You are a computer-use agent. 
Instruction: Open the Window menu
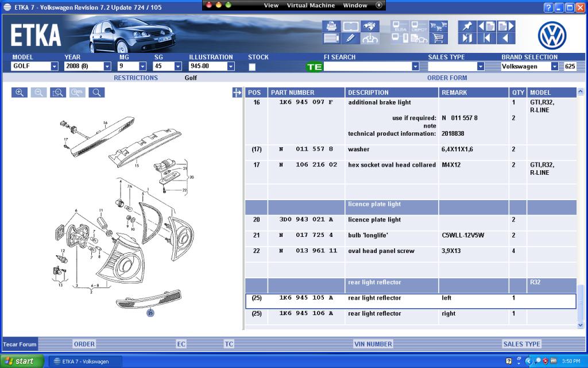point(355,5)
